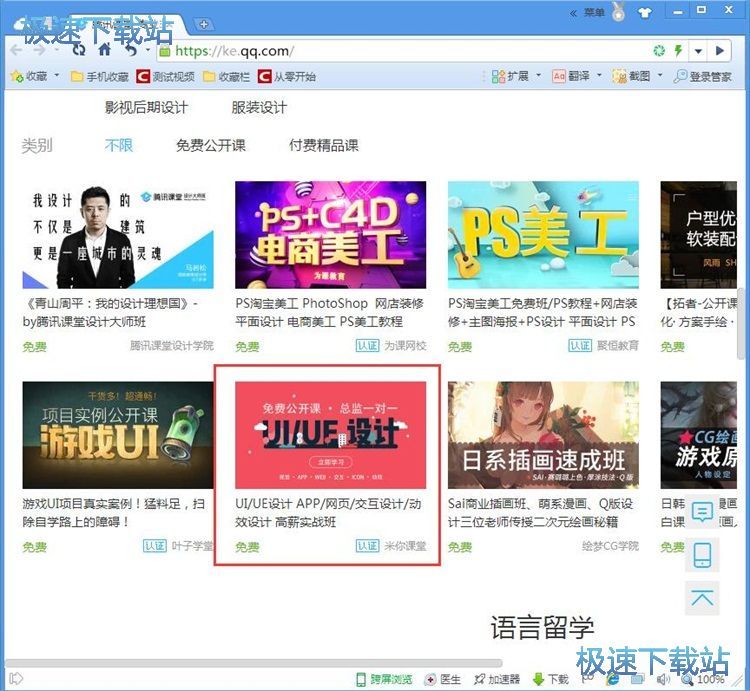The width and height of the screenshot is (750, 691).
Task: Click the IE engine icon in status bar
Action: (612, 679)
